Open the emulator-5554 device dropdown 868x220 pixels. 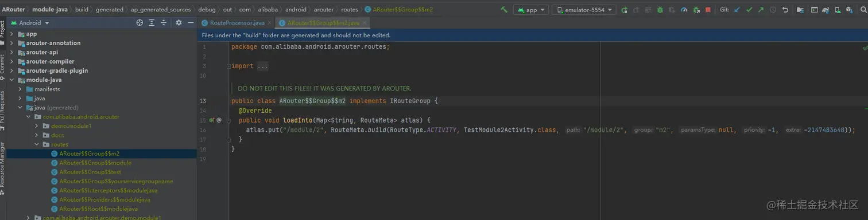pos(584,10)
